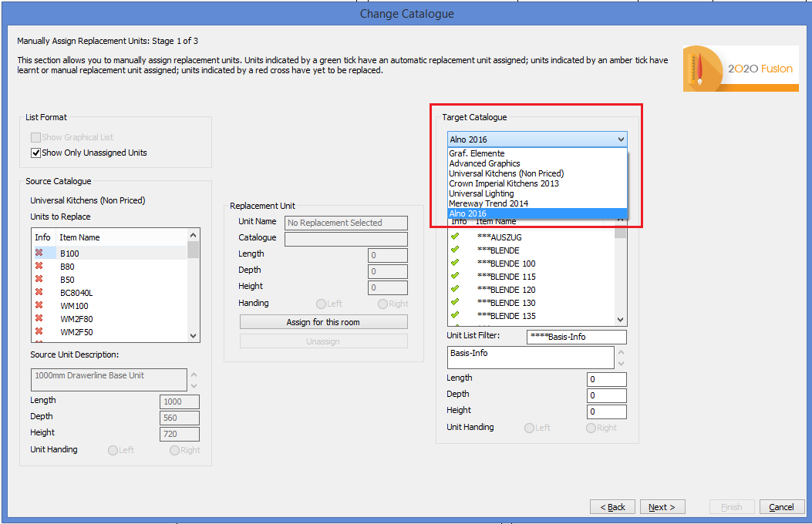Click the Basis-Info description text box
The image size is (812, 524).
click(531, 358)
